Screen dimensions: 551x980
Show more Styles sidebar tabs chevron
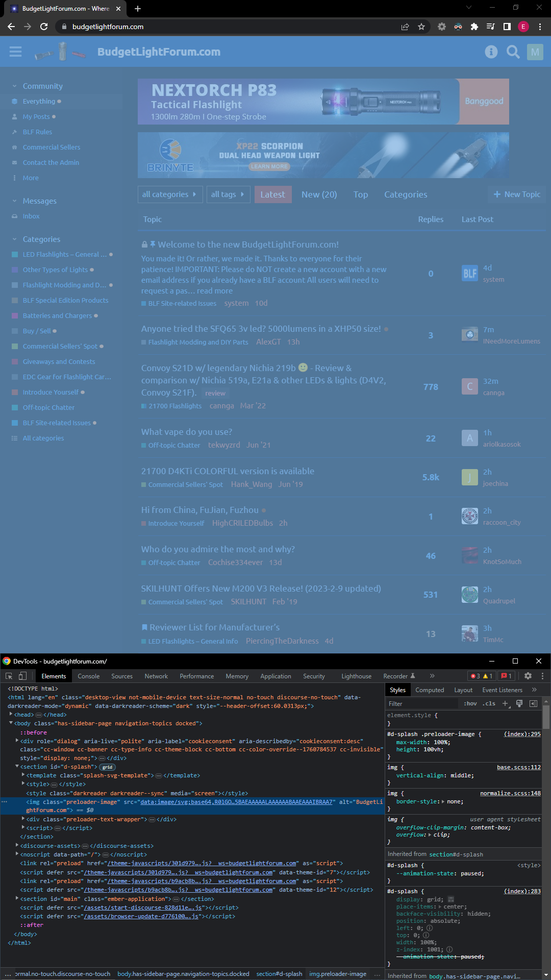(x=534, y=690)
